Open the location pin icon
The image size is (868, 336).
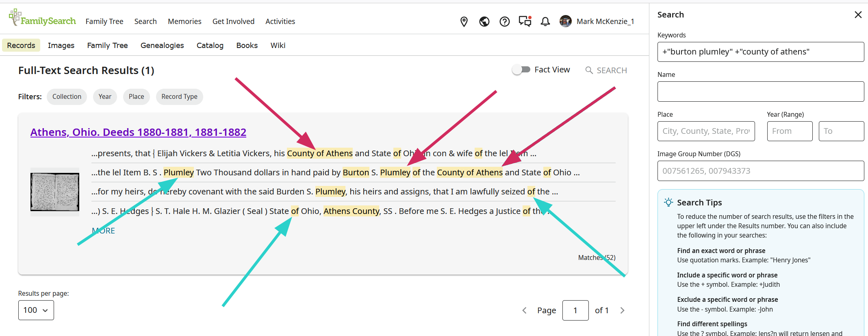click(x=464, y=22)
